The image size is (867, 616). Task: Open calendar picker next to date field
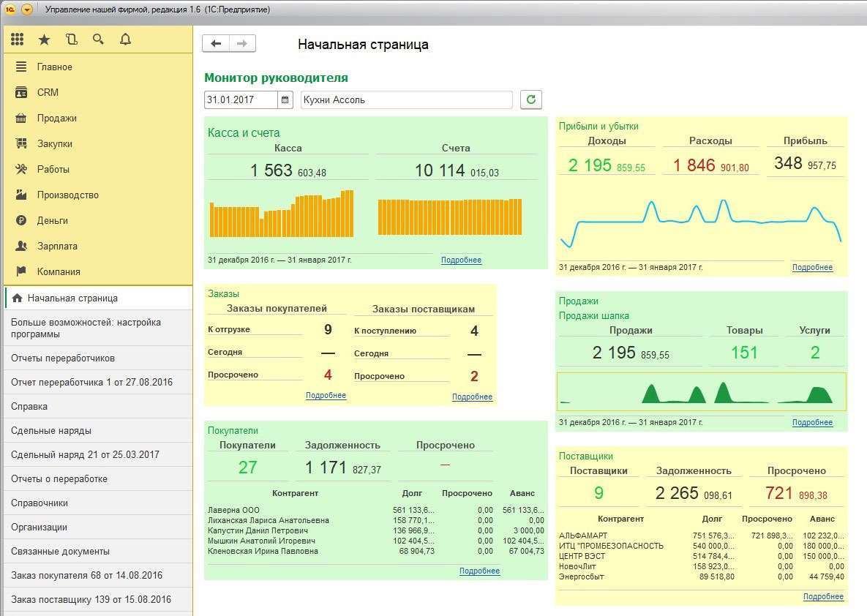(285, 99)
